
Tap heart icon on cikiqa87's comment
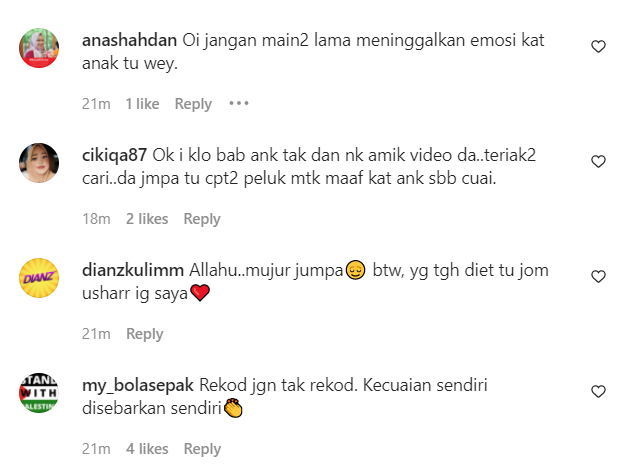click(x=598, y=162)
